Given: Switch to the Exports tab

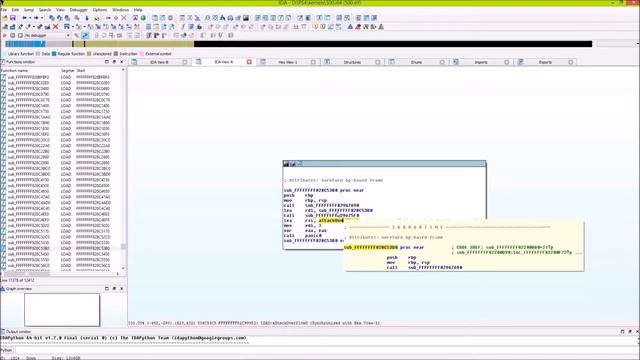Looking at the screenshot, I should 545,62.
